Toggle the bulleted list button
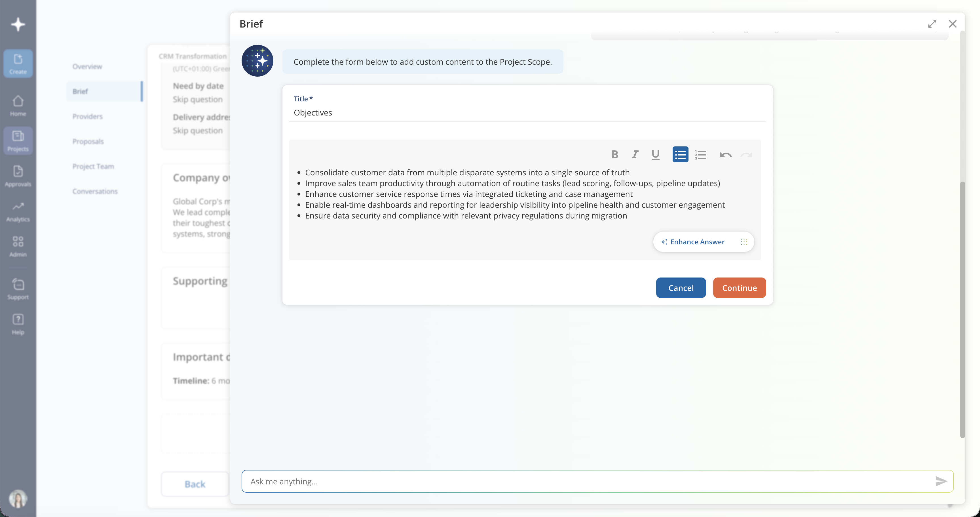 pos(680,155)
